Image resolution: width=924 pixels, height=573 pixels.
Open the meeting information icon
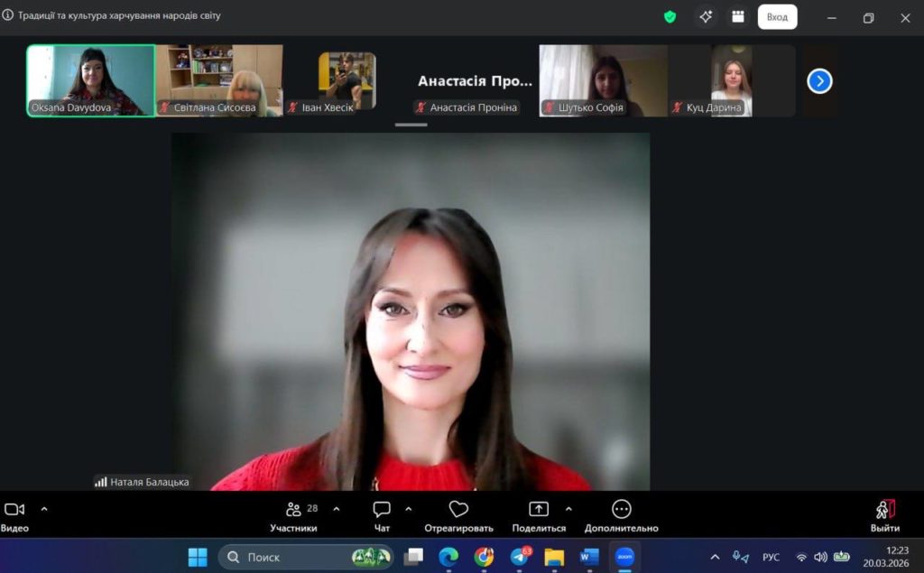click(x=8, y=15)
